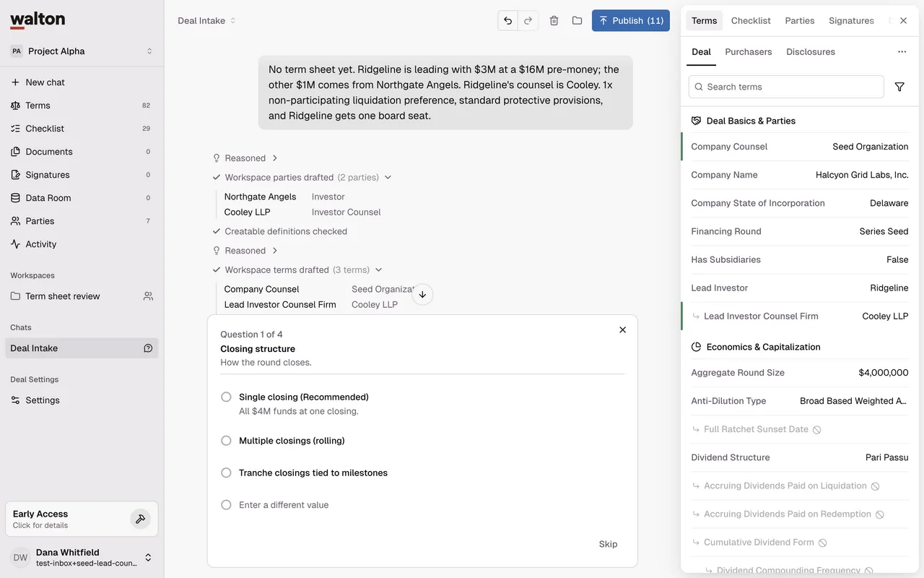Dismiss the Closing structure question card
The image size is (924, 578).
[623, 329]
